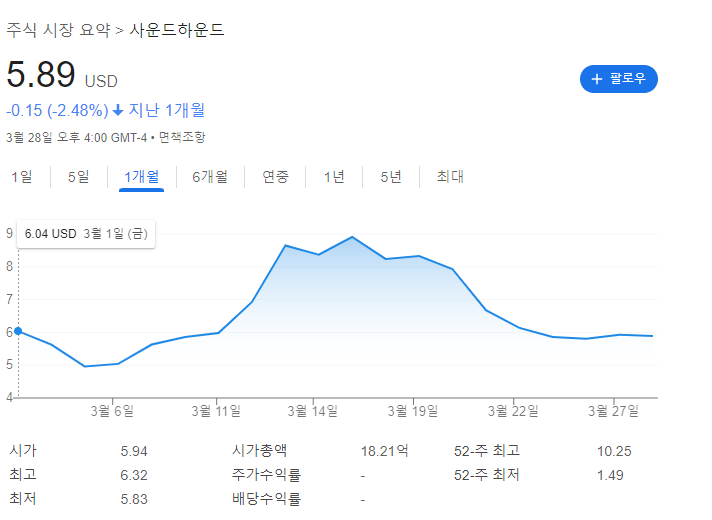Click the 3월 22일 axis label

click(x=513, y=411)
